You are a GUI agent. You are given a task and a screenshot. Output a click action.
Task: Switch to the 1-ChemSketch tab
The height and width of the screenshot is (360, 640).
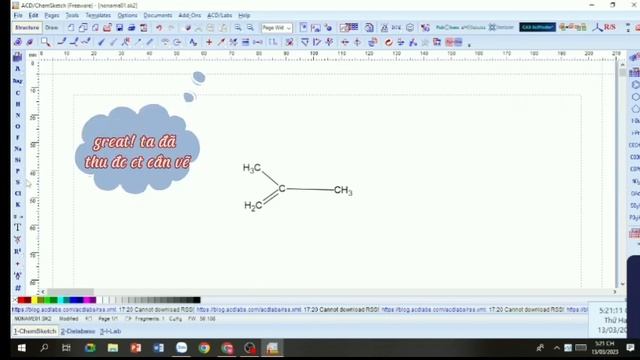click(x=35, y=331)
